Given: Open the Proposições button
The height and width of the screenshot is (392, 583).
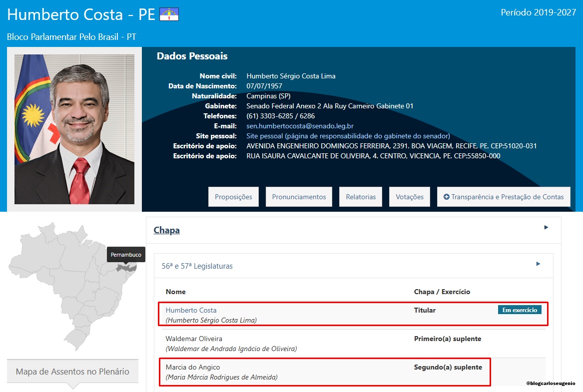Looking at the screenshot, I should pyautogui.click(x=233, y=197).
